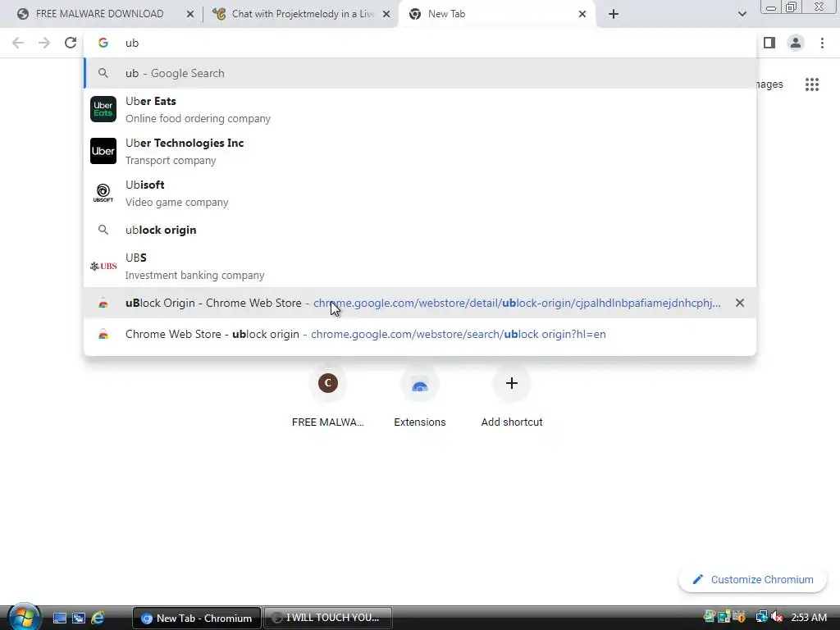Click the Google icon in address bar
The width and height of the screenshot is (840, 630).
click(x=103, y=43)
